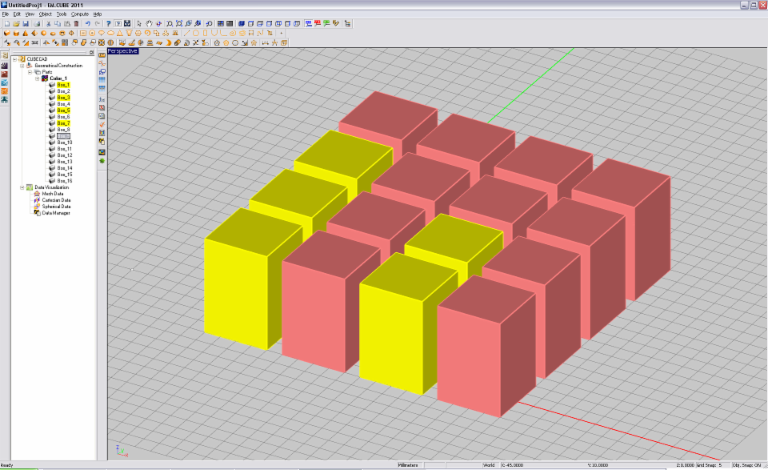Collapse the Cubes_1 tree node
768x470 pixels.
[x=38, y=79]
